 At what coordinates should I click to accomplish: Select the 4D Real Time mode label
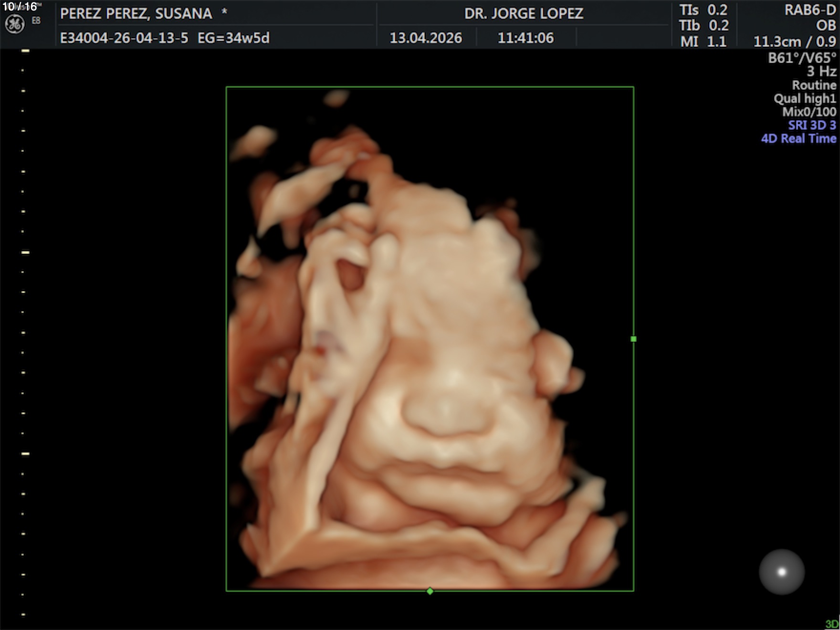coord(798,138)
